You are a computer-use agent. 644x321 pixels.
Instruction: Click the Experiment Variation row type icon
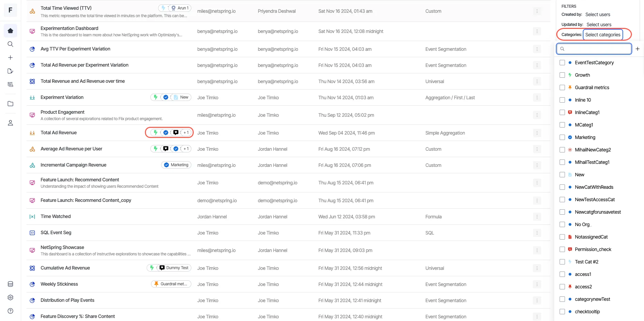(32, 98)
